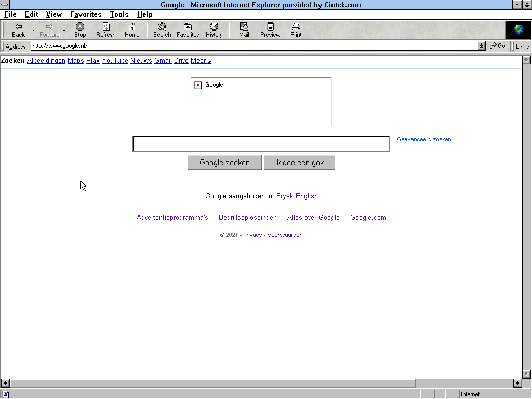Open the Mail toolbar icon
Image resolution: width=532 pixels, height=399 pixels.
point(244,30)
